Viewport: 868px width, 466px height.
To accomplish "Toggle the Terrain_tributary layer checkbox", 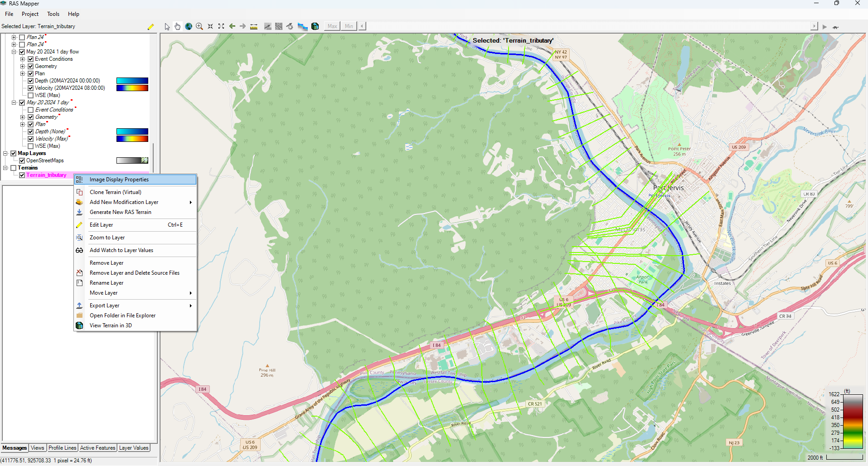I will [22, 175].
